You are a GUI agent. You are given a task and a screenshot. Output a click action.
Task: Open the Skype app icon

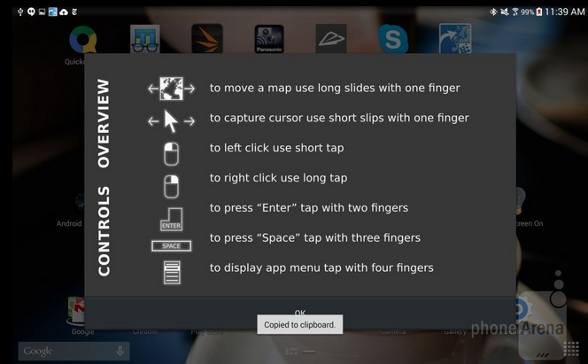[x=392, y=39]
